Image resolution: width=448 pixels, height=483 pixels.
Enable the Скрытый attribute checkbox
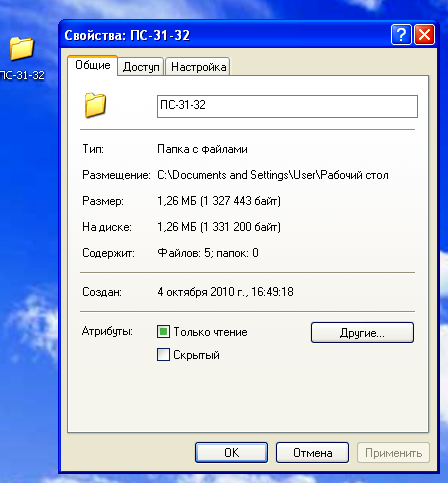click(163, 355)
